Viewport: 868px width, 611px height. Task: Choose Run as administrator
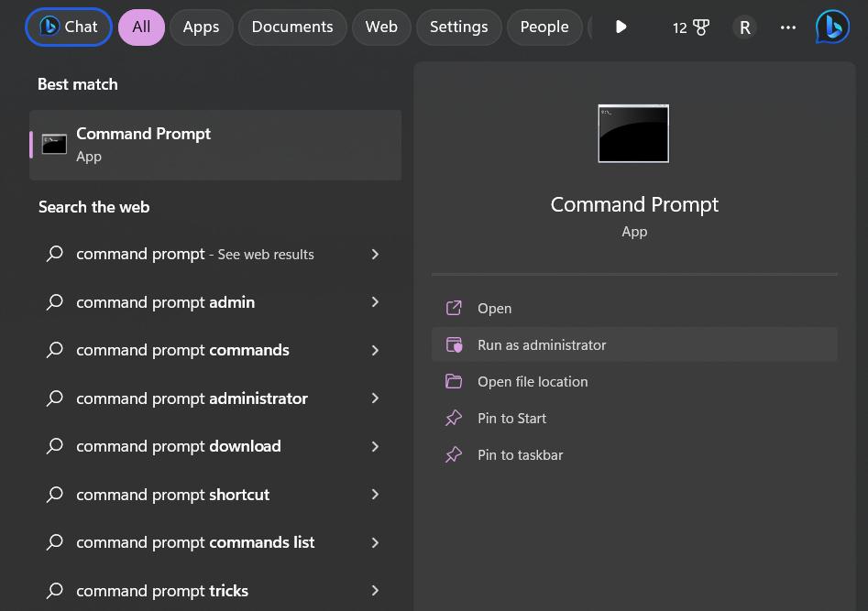(x=634, y=344)
